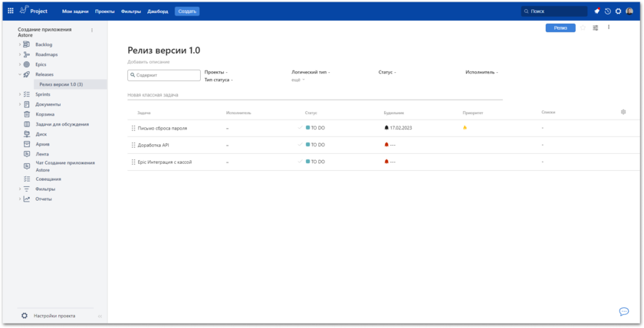Open view settings sliders icon
Viewport: 644px width, 328px height.
[596, 28]
